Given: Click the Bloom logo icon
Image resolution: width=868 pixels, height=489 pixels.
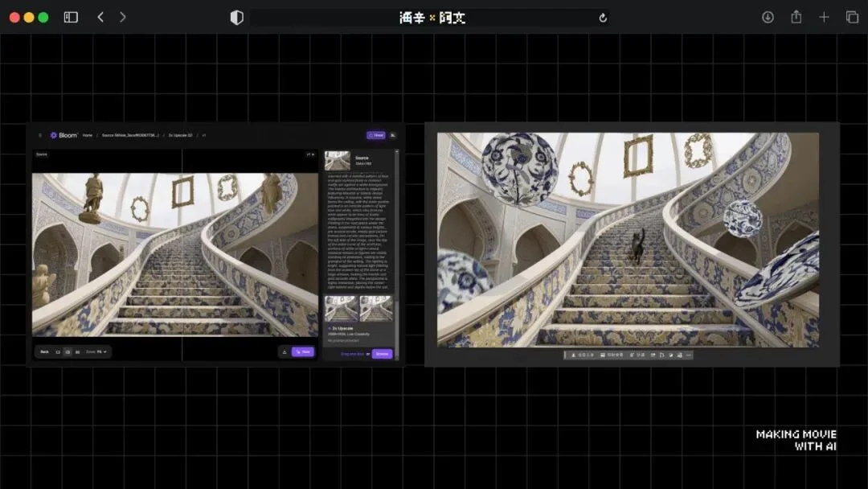Looking at the screenshot, I should click(x=54, y=135).
